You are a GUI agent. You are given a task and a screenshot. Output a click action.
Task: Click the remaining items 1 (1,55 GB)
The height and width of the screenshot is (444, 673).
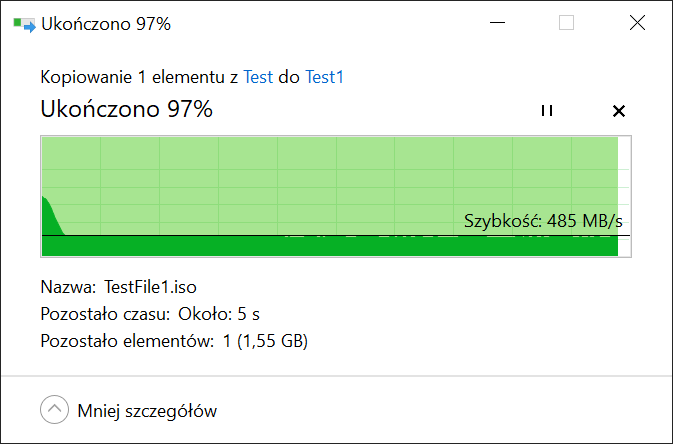point(265,341)
